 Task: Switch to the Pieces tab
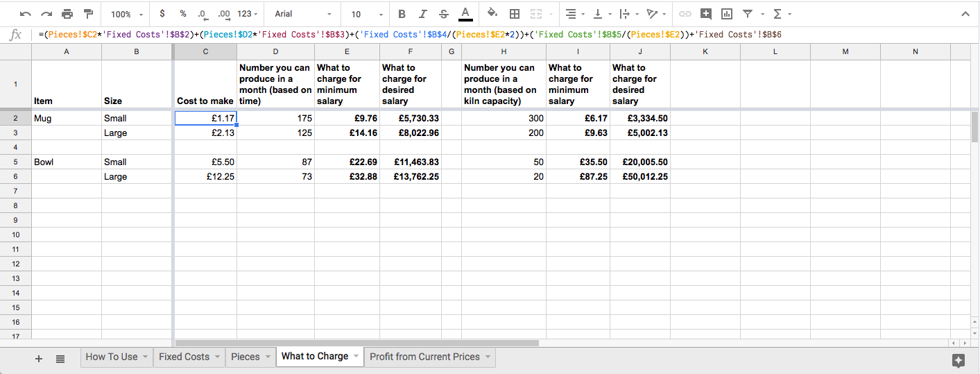click(250, 357)
